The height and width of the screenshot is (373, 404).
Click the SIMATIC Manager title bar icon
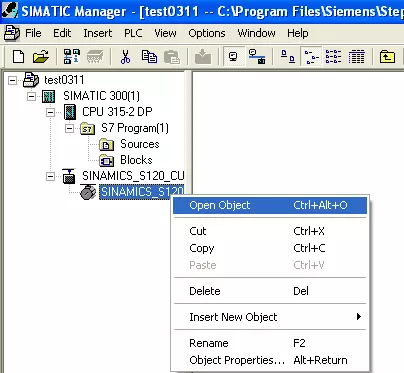(9, 10)
